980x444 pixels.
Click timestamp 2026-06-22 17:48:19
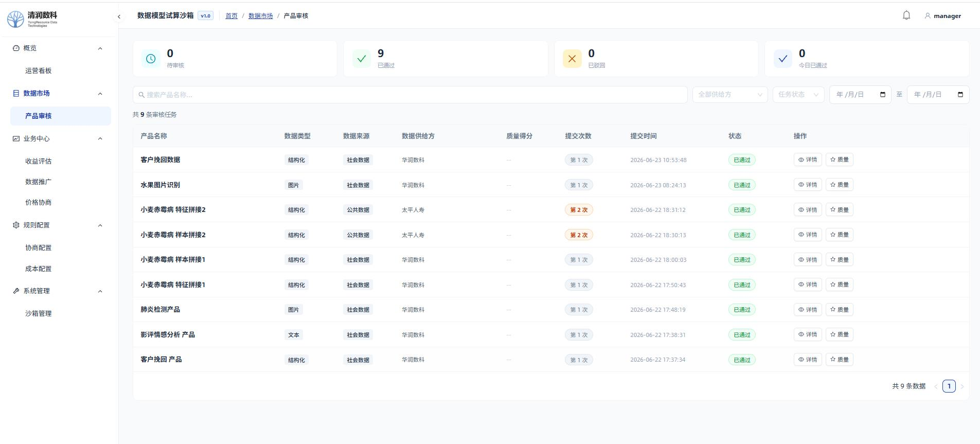point(657,310)
